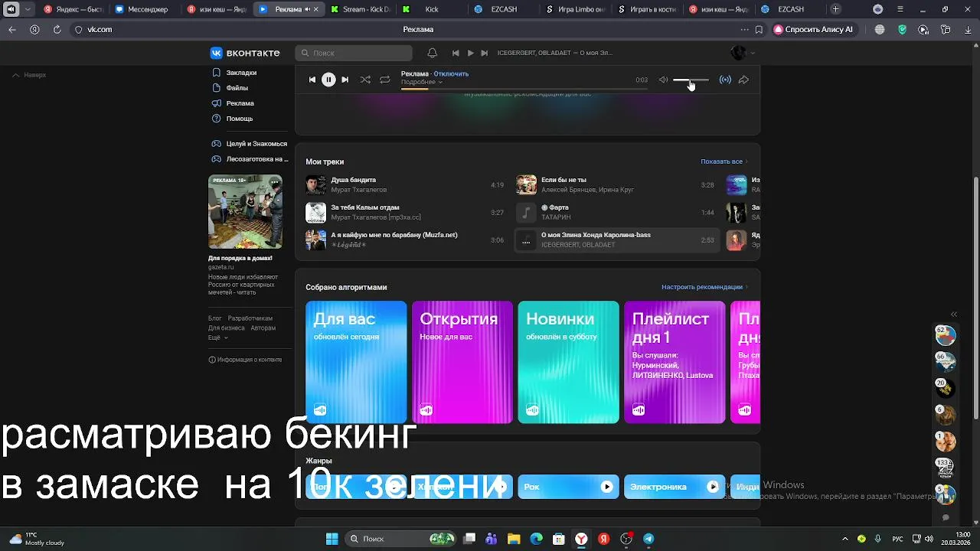Open Помощь in the left sidebar

click(239, 119)
